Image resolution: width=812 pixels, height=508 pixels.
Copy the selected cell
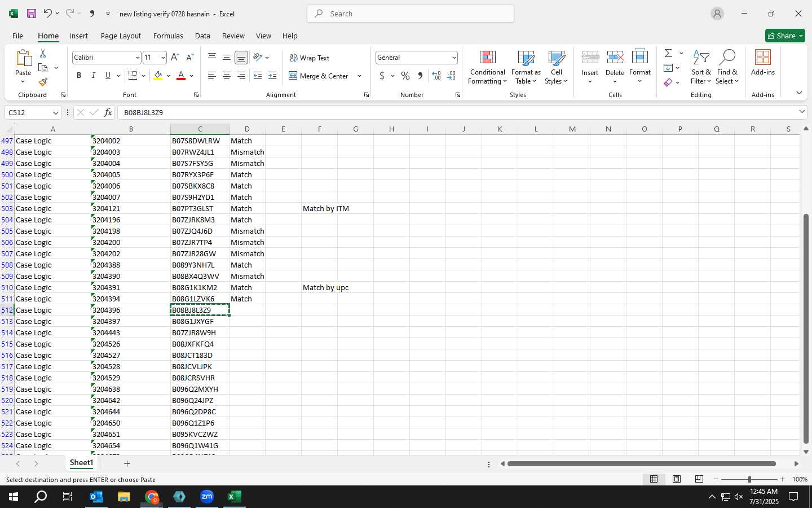click(43, 68)
